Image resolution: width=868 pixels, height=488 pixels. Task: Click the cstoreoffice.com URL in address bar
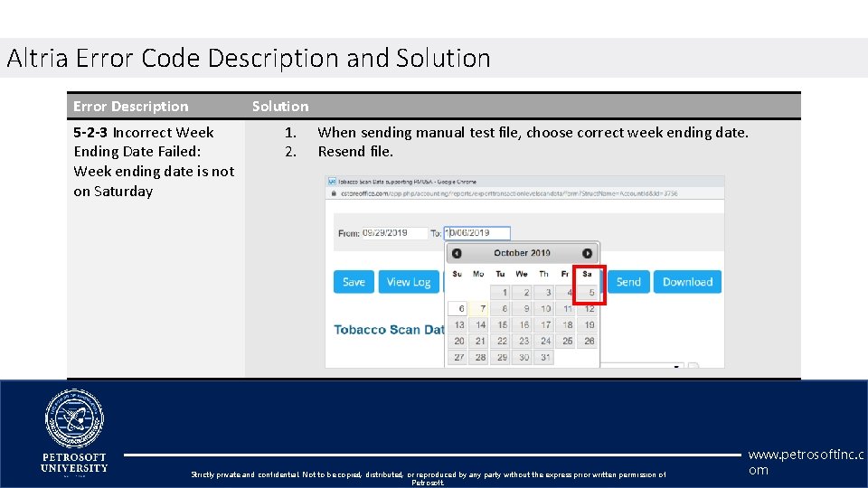pos(509,193)
